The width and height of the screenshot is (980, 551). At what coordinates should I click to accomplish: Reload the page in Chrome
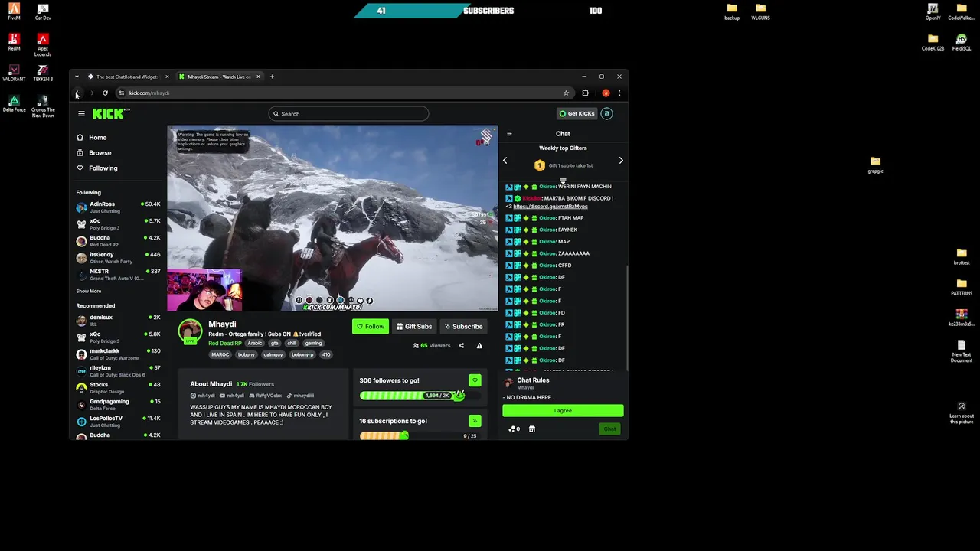105,93
